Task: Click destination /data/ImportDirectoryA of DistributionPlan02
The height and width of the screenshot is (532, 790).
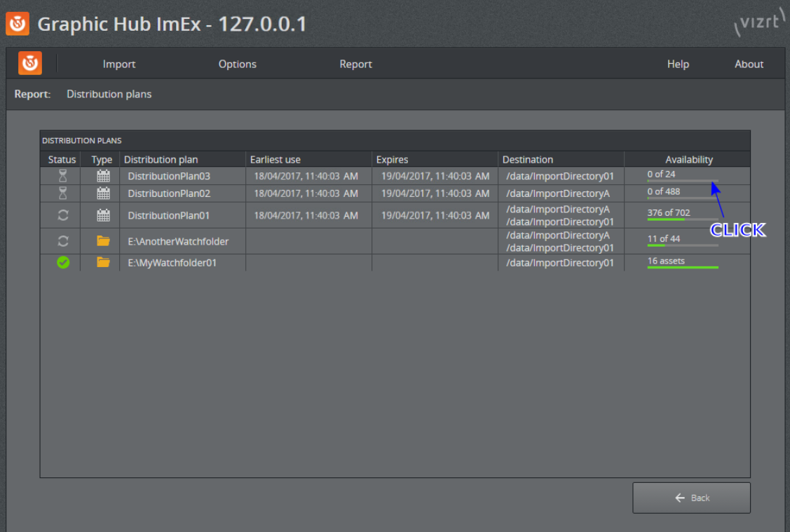Action: 558,193
